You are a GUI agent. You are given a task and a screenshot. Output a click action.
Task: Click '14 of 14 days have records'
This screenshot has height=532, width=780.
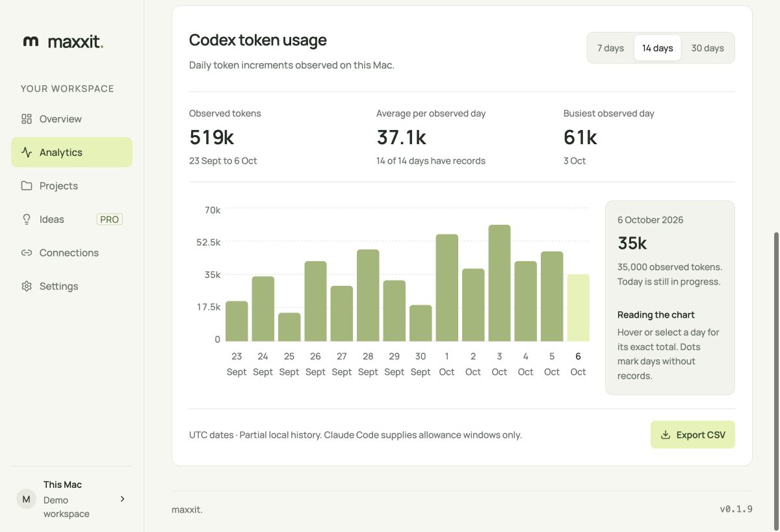click(x=430, y=160)
